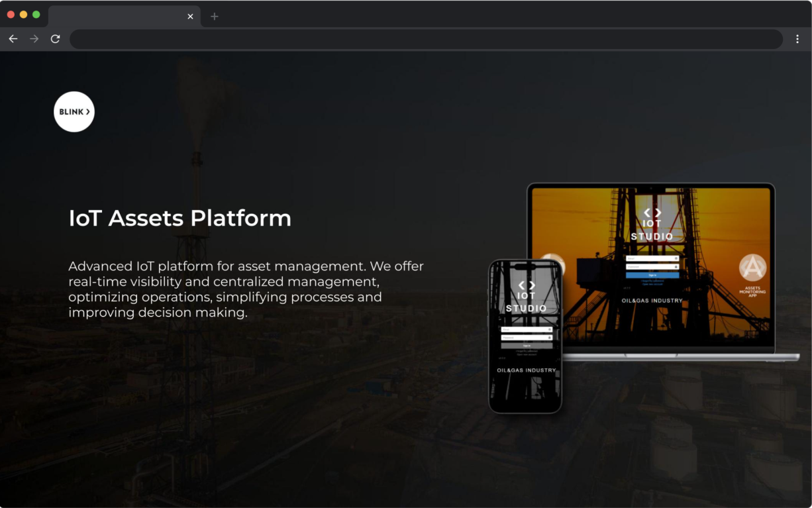Screen dimensions: 812x508
Task: Open a new tab with the plus icon
Action: point(214,17)
